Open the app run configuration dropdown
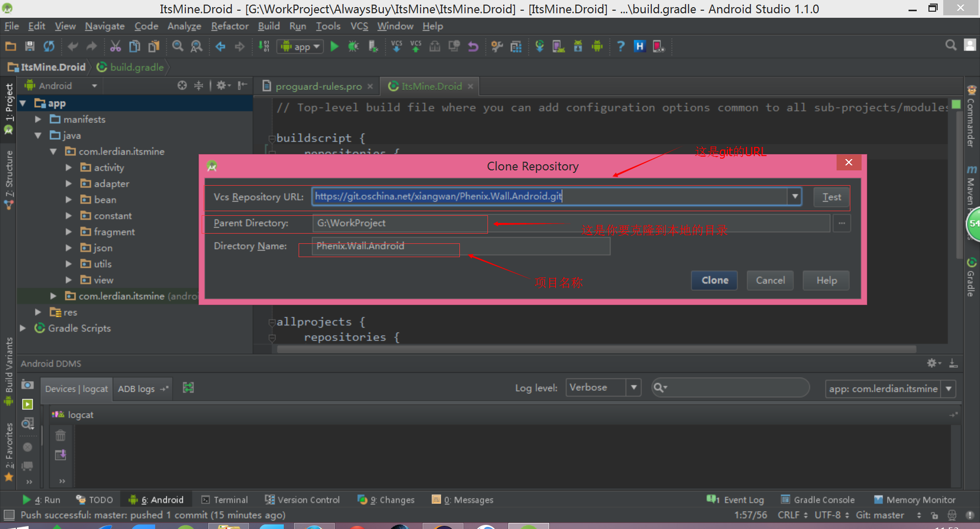The width and height of the screenshot is (980, 529). (301, 46)
